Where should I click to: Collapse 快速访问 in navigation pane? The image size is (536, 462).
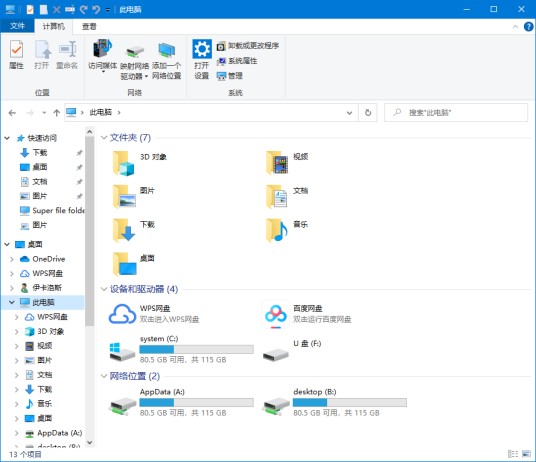7,138
